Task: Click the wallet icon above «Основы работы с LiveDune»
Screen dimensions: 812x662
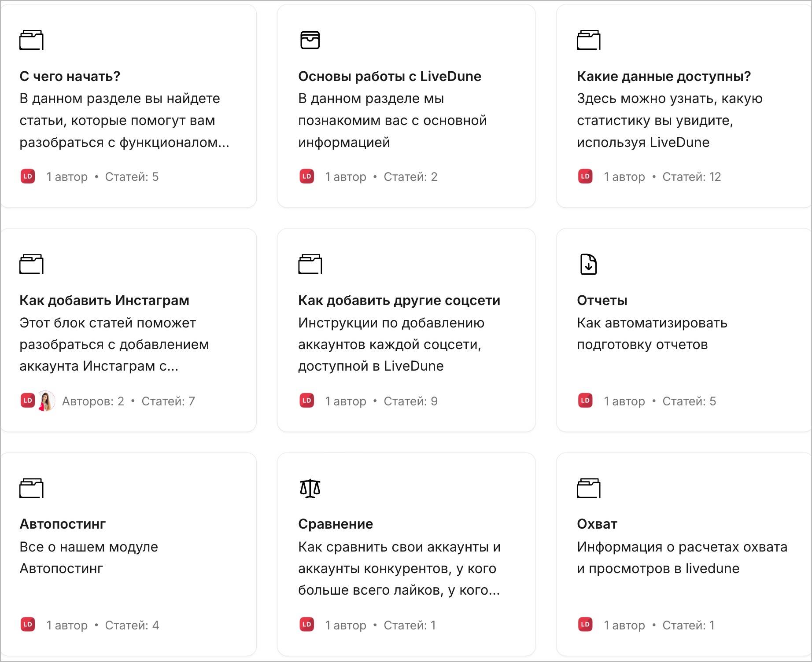Action: click(x=310, y=40)
